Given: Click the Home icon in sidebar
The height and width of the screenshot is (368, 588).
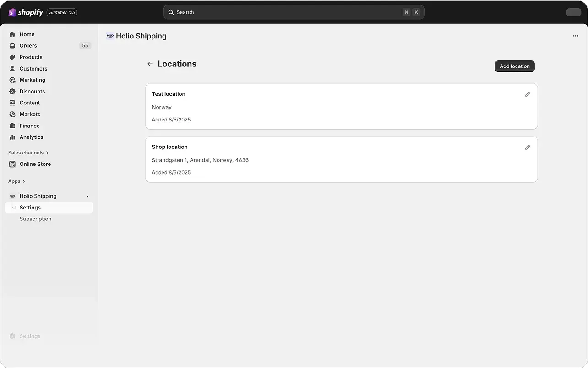Looking at the screenshot, I should click(12, 34).
